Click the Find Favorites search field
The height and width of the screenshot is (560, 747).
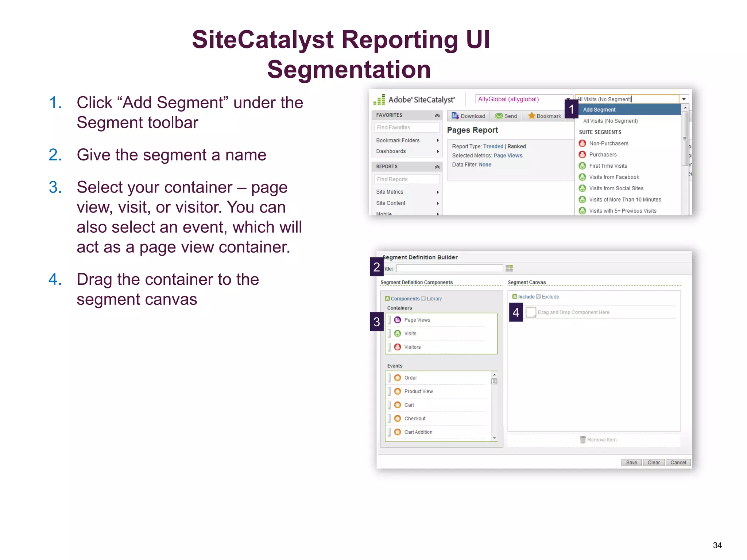pyautogui.click(x=407, y=127)
